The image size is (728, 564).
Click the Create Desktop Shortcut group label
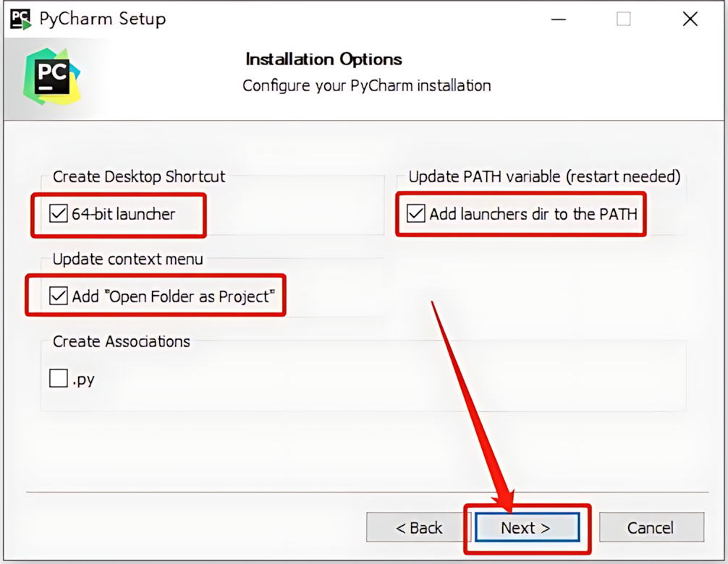(139, 176)
